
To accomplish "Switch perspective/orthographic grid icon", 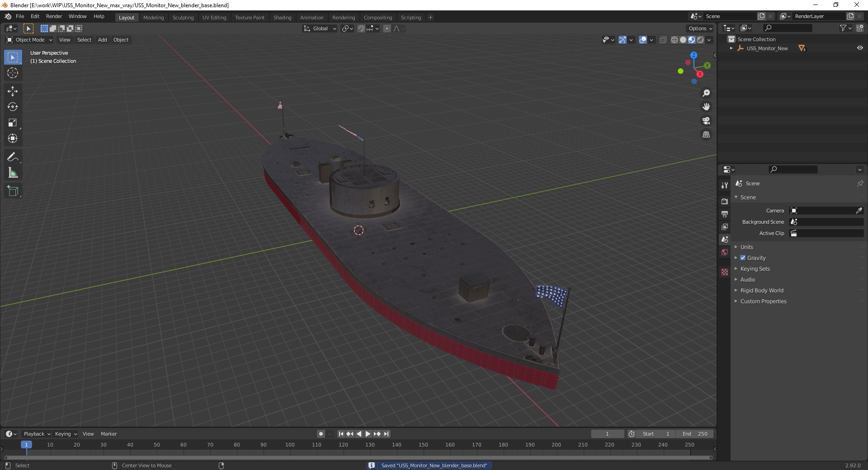I will click(x=706, y=135).
